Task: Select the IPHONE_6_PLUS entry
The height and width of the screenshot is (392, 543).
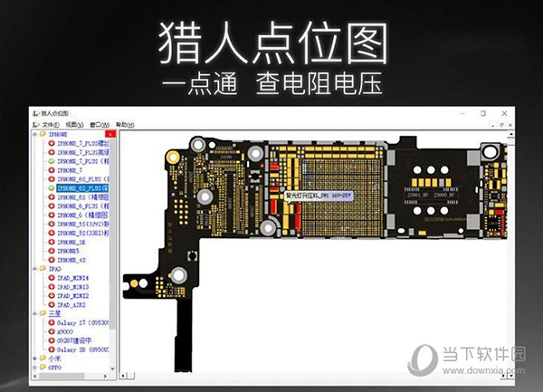Action: (x=83, y=206)
